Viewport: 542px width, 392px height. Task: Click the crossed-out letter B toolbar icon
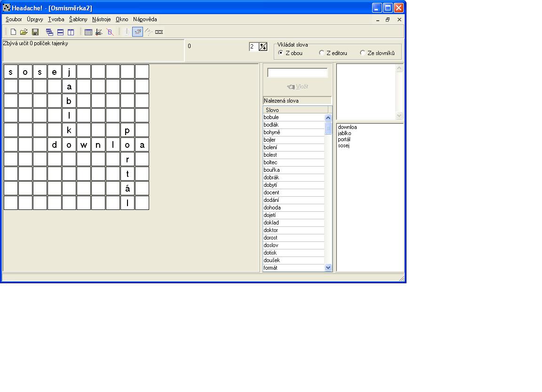(x=110, y=32)
